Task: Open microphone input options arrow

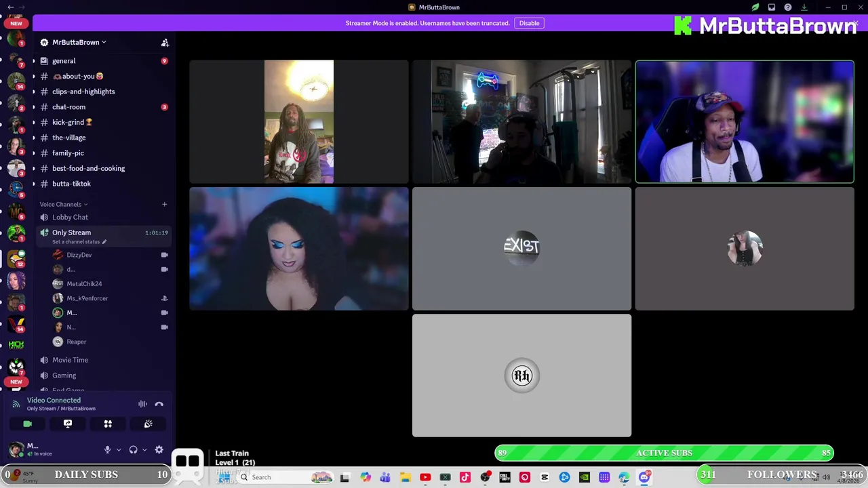Action: (119, 449)
